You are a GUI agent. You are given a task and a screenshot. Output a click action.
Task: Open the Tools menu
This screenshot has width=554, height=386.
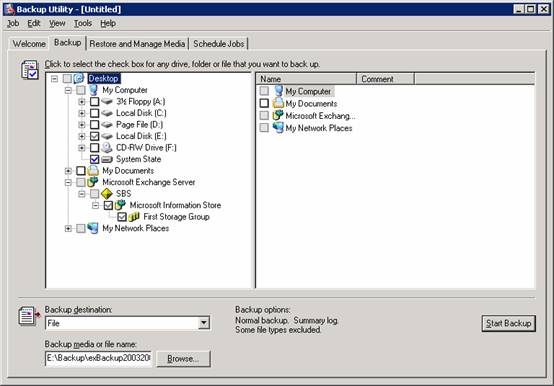point(83,23)
